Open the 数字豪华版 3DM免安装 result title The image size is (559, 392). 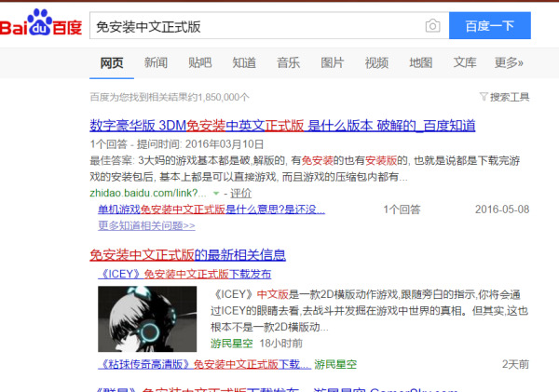pos(282,126)
